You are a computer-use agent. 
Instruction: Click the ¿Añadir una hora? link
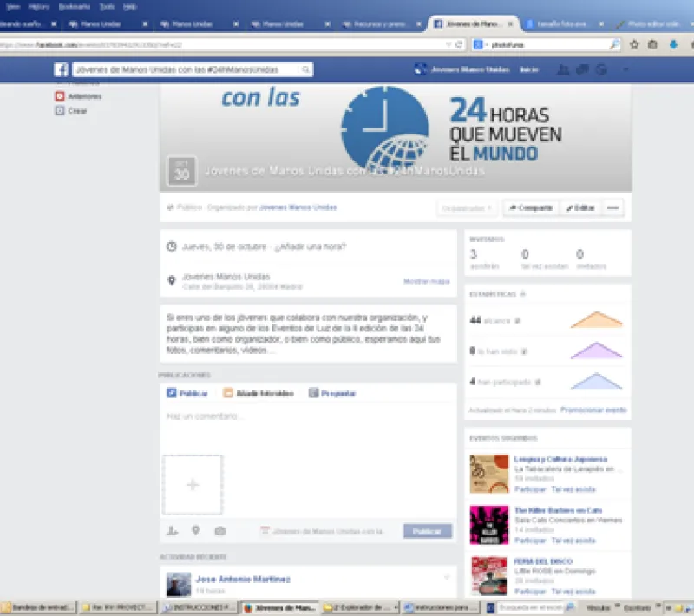311,246
